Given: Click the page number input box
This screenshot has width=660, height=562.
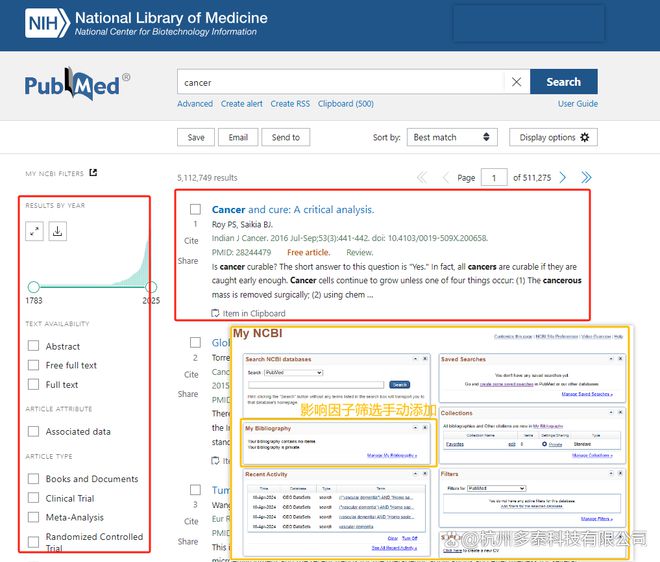Looking at the screenshot, I should 494,178.
